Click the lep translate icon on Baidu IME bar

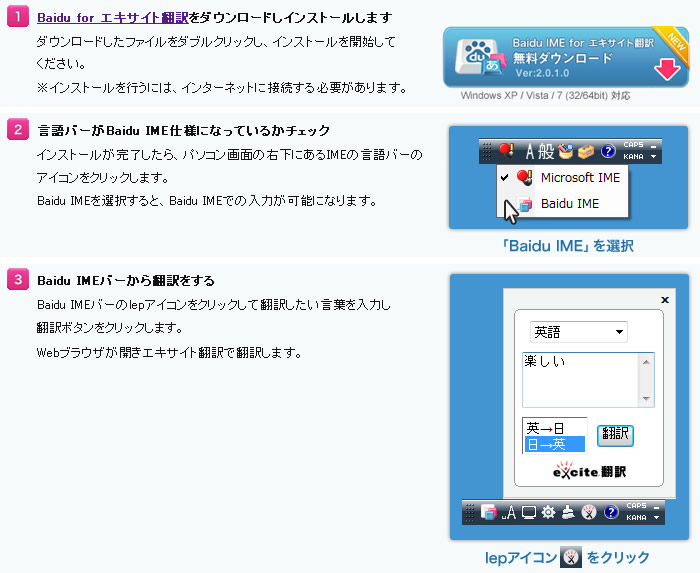589,513
